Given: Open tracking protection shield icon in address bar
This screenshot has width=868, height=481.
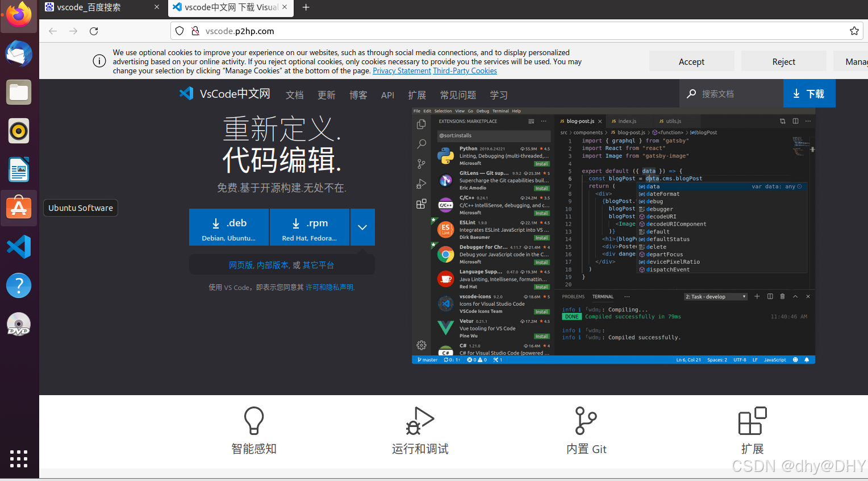Looking at the screenshot, I should pyautogui.click(x=180, y=31).
